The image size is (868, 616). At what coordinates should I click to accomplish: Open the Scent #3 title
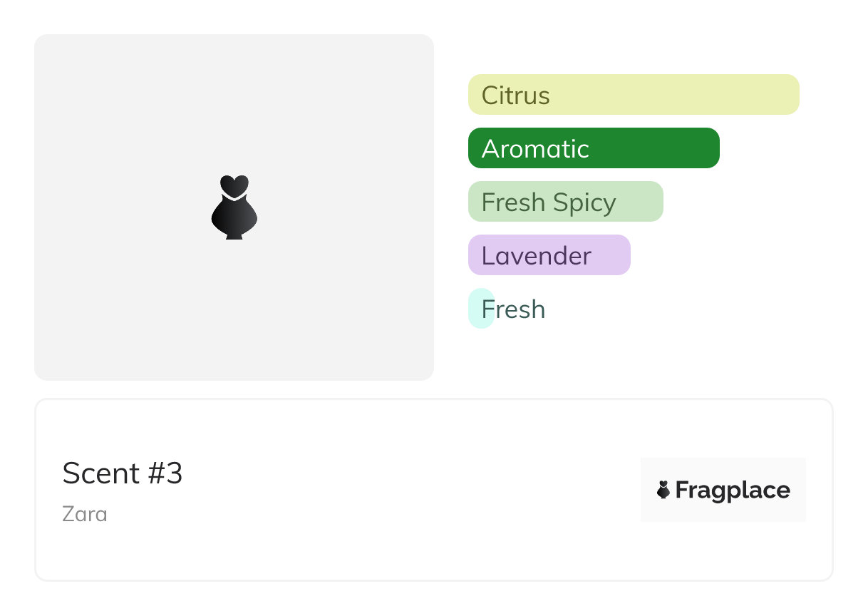pyautogui.click(x=123, y=473)
